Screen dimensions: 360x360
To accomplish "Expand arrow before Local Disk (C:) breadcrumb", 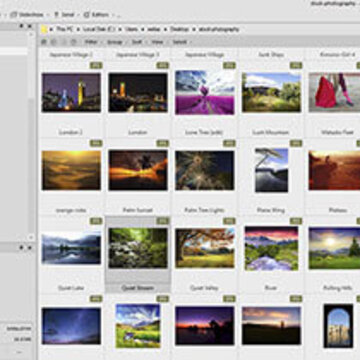I will click(x=78, y=29).
